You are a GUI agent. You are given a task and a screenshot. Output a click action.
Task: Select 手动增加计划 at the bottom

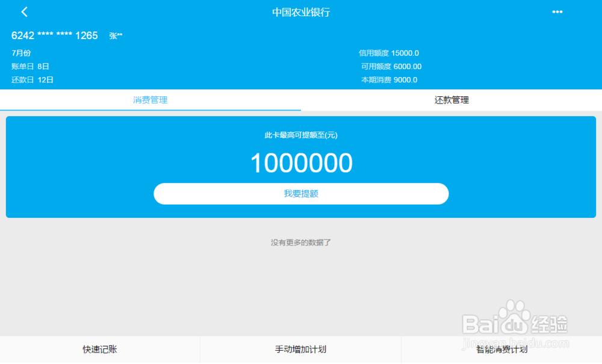(x=300, y=350)
